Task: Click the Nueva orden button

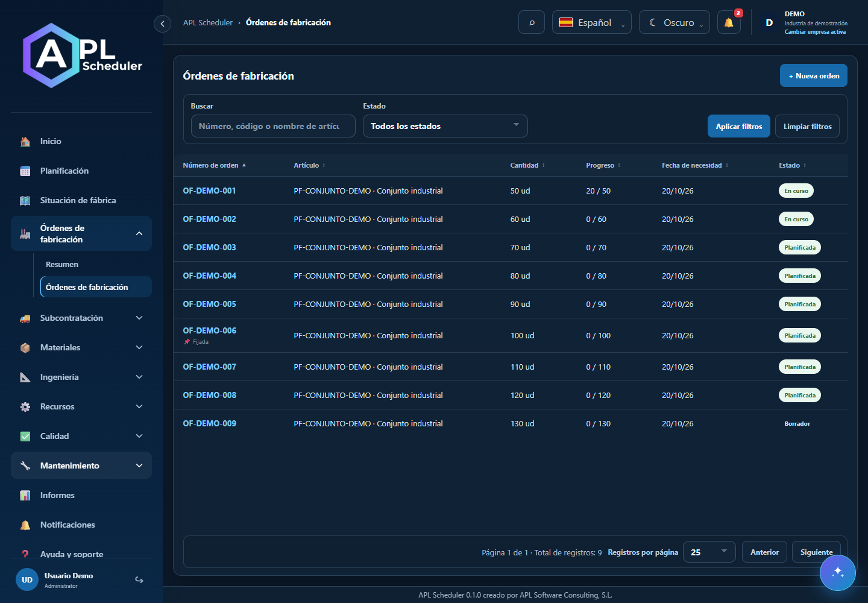Action: (x=814, y=75)
